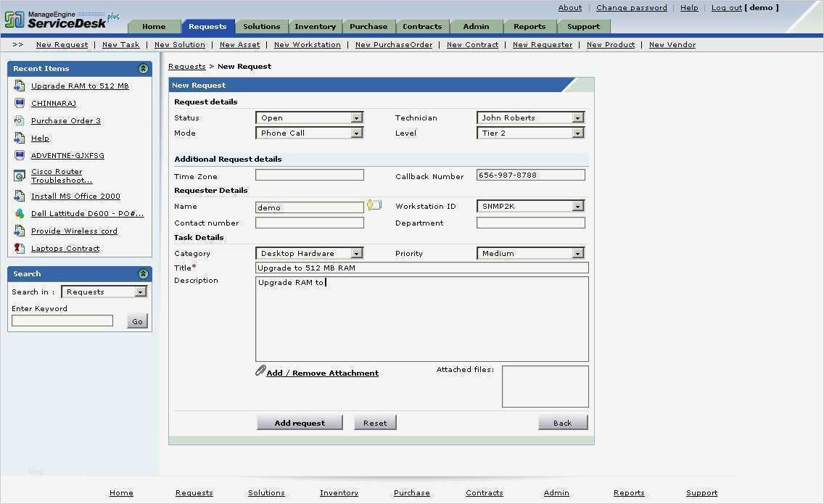Switch to the Home tab

coord(154,26)
